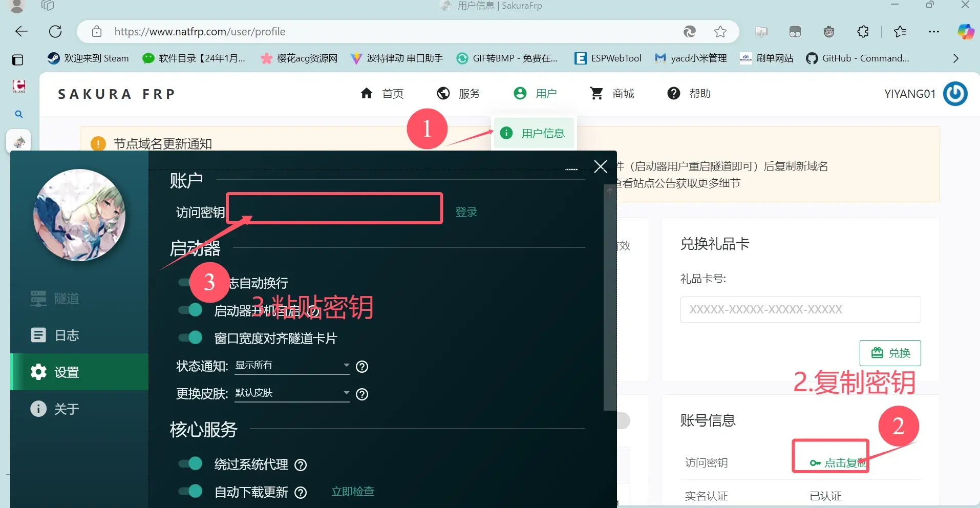Open the GitHub - Command bookmark

coord(858,58)
